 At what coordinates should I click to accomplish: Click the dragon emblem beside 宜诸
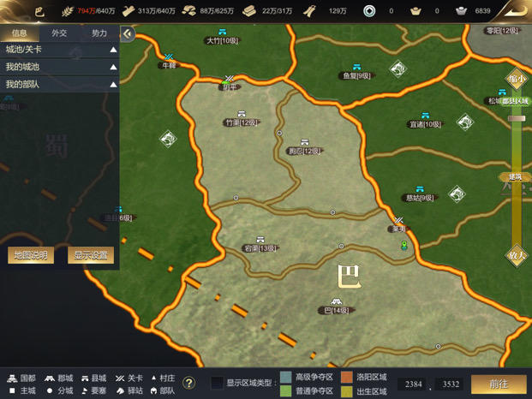pyautogui.click(x=465, y=122)
